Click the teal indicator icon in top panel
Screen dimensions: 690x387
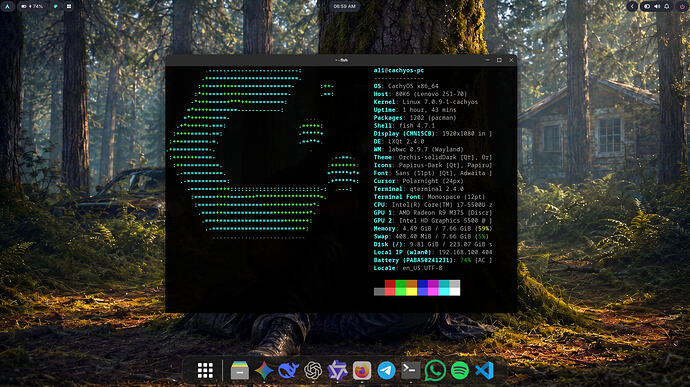click(56, 6)
